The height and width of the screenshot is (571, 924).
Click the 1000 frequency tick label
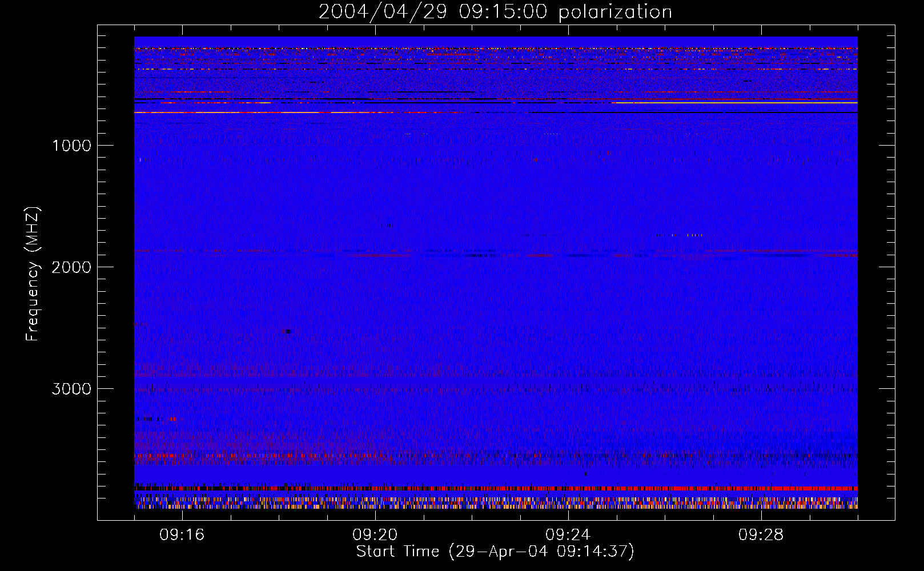(71, 146)
